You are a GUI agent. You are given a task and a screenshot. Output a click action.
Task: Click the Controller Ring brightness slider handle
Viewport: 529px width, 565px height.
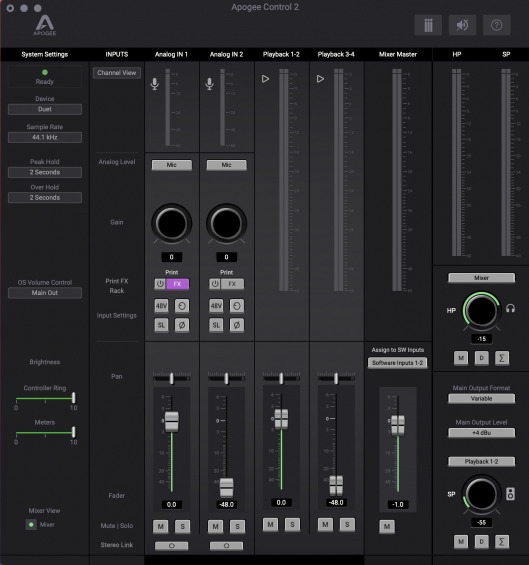(74, 398)
